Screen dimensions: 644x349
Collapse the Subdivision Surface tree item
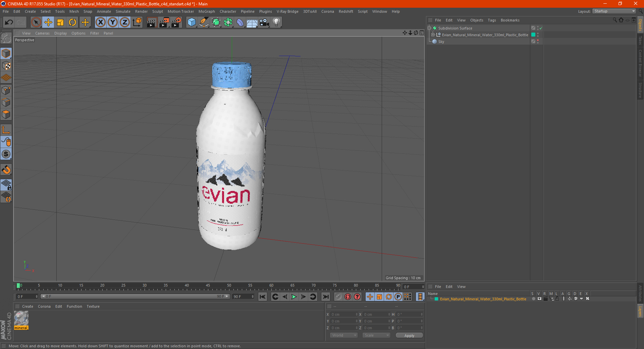point(429,28)
